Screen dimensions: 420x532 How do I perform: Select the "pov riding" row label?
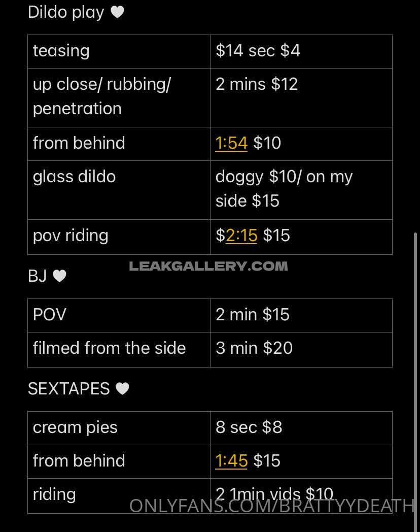click(x=71, y=236)
